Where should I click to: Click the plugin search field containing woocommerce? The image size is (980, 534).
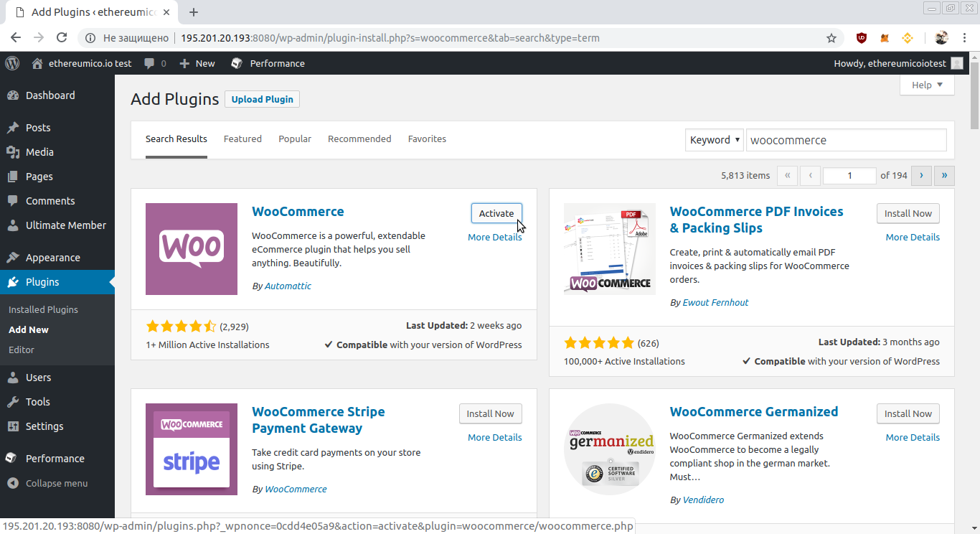point(847,140)
